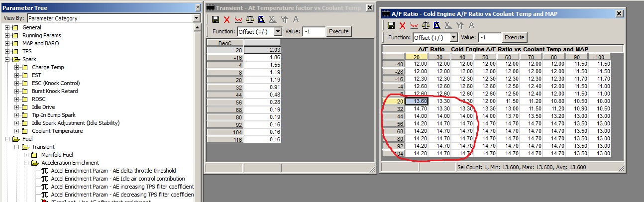Expand the Manifold Fuel node
Viewport: 644px width, 202px height.
pyautogui.click(x=26, y=155)
